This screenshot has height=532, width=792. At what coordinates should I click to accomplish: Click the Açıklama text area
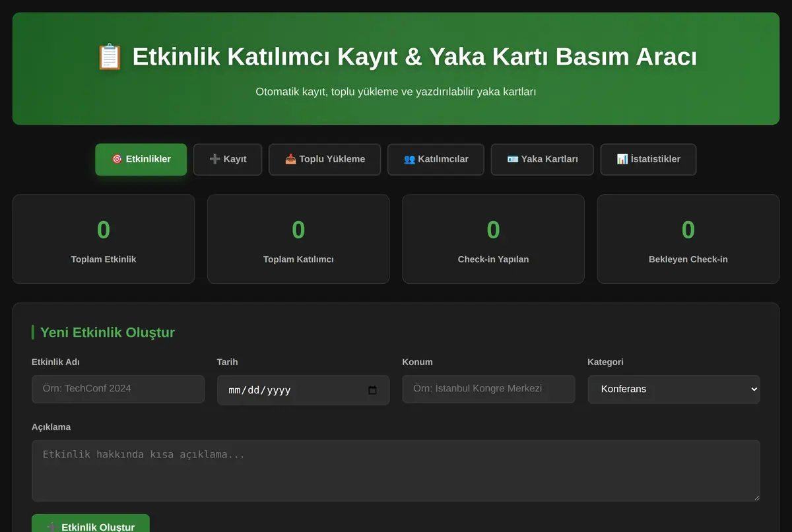(396, 471)
